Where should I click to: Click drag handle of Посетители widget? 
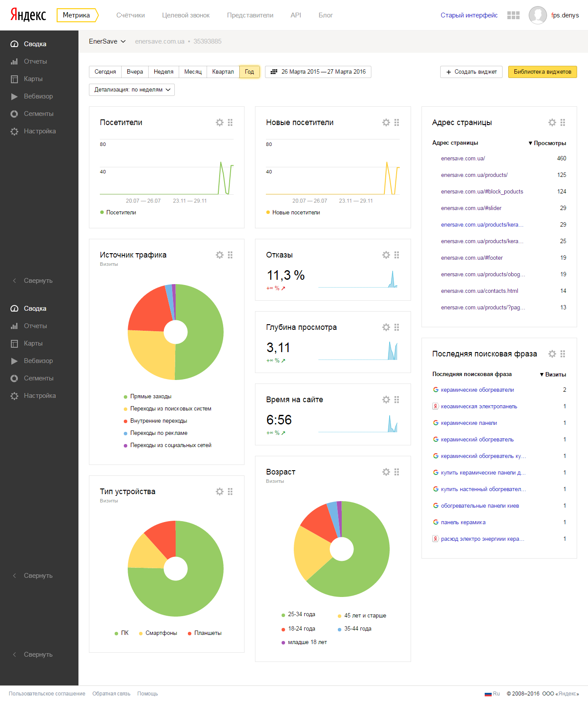pos(230,122)
